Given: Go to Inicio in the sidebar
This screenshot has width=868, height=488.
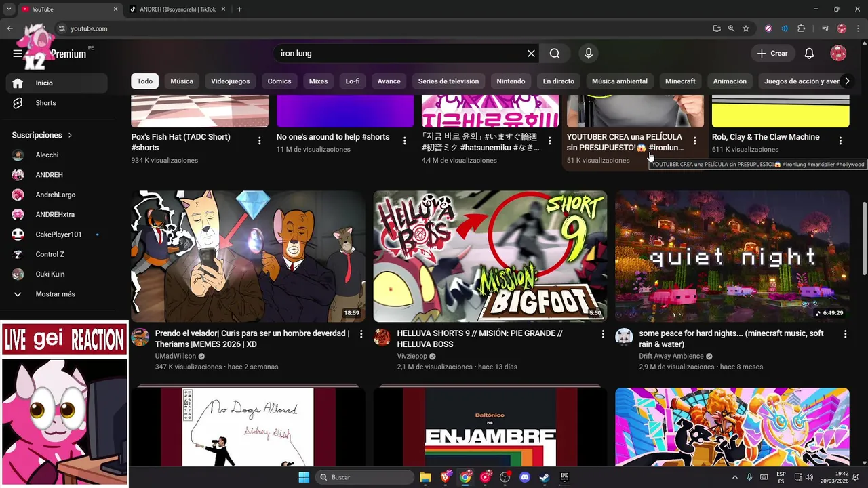Looking at the screenshot, I should click(x=57, y=83).
